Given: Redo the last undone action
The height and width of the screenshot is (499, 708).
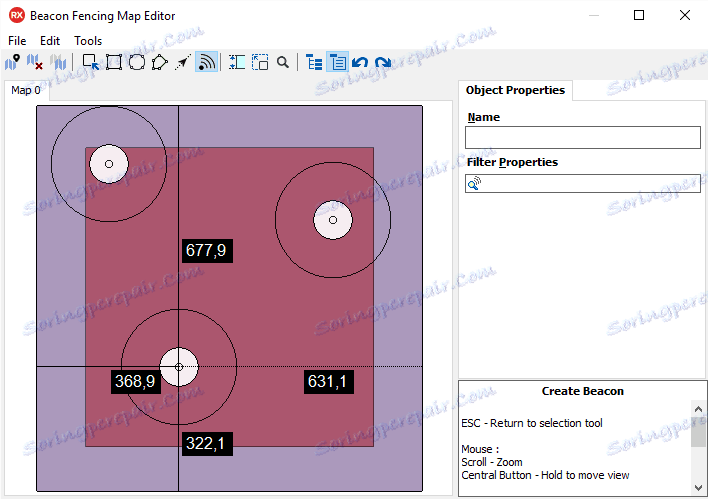Looking at the screenshot, I should [383, 62].
